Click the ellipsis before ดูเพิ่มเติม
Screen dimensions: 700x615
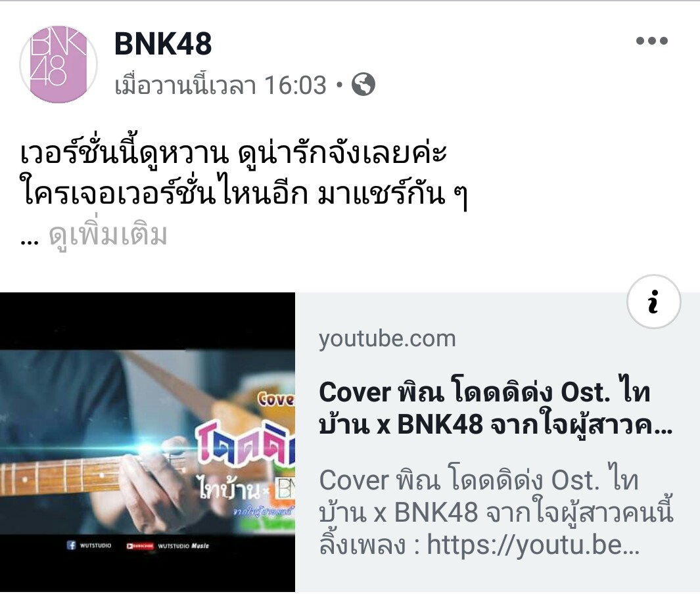pyautogui.click(x=30, y=240)
